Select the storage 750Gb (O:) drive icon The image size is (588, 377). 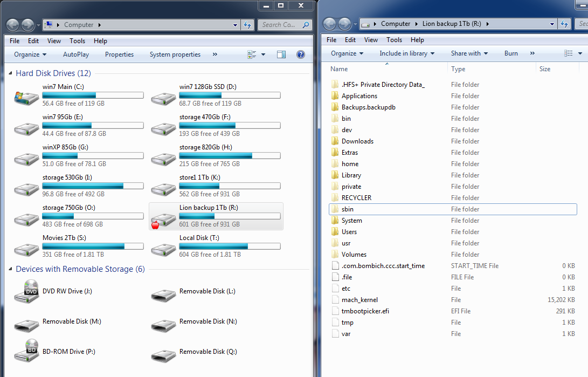click(x=26, y=220)
